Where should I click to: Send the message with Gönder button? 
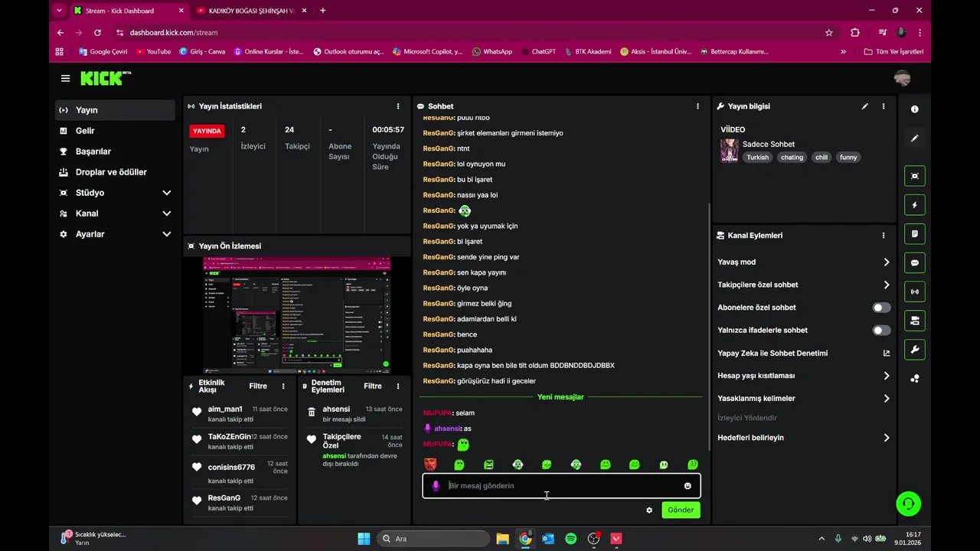coord(681,510)
